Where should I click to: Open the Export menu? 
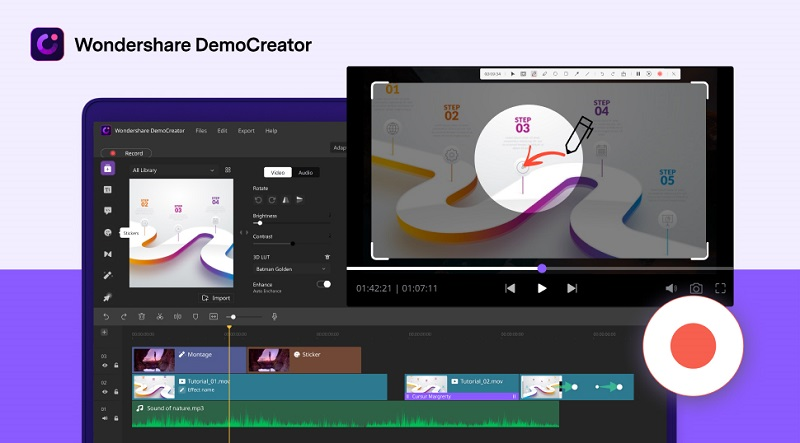(246, 131)
